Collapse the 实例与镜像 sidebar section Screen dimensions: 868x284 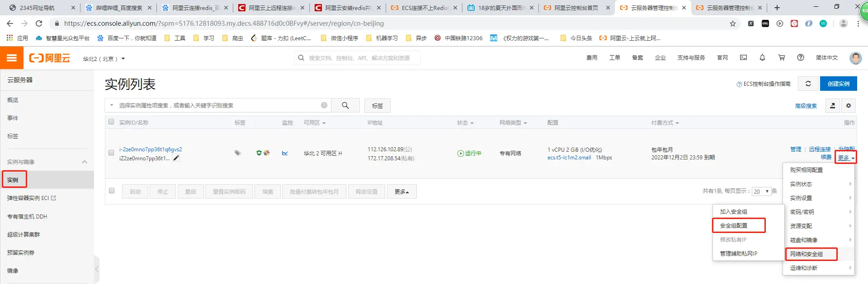point(85,162)
